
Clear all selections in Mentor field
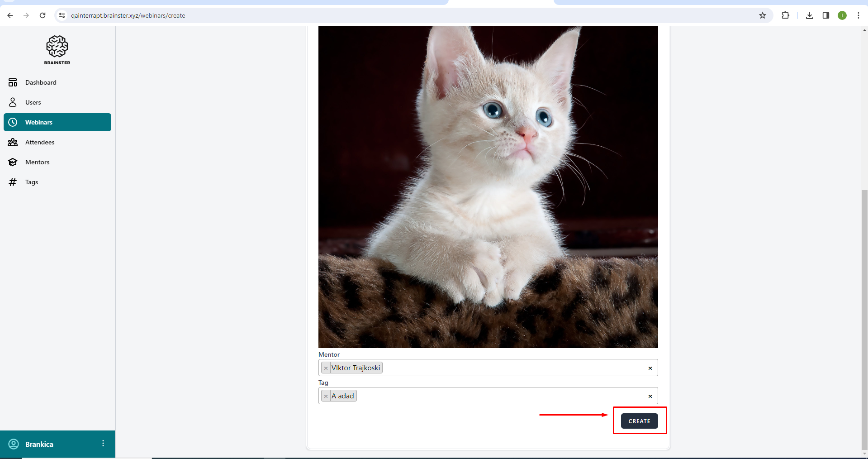[650, 368]
